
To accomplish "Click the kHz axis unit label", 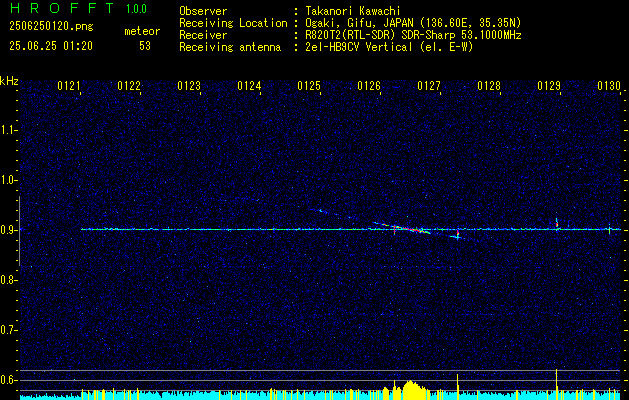I will coord(9,81).
